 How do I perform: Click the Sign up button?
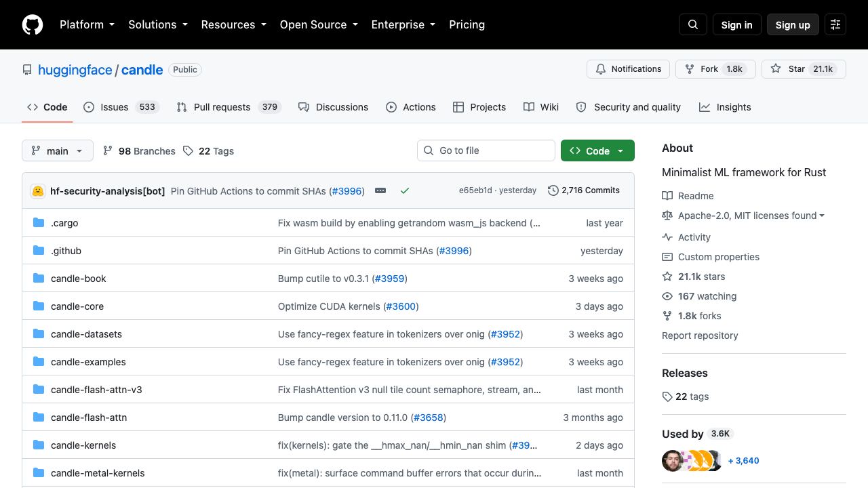pos(793,24)
